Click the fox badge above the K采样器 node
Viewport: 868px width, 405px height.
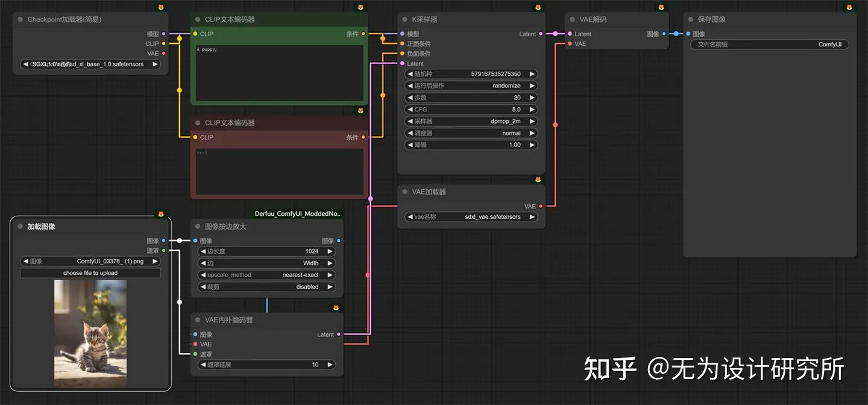point(538,7)
